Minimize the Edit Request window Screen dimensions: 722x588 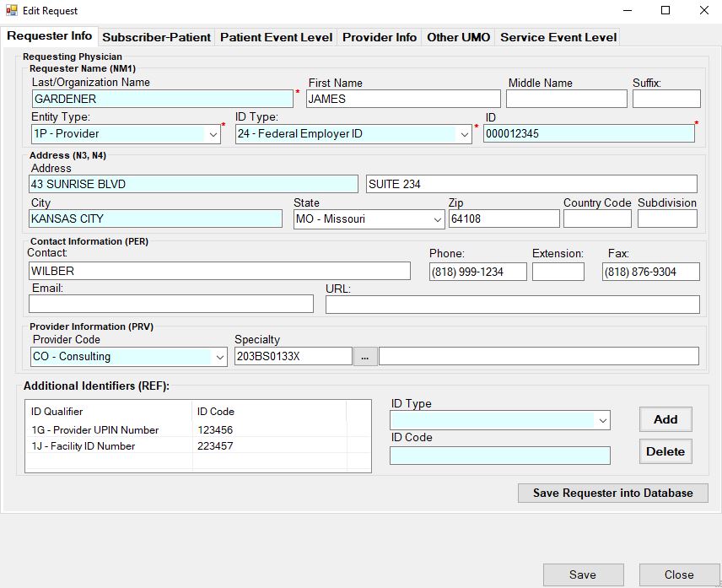click(628, 11)
